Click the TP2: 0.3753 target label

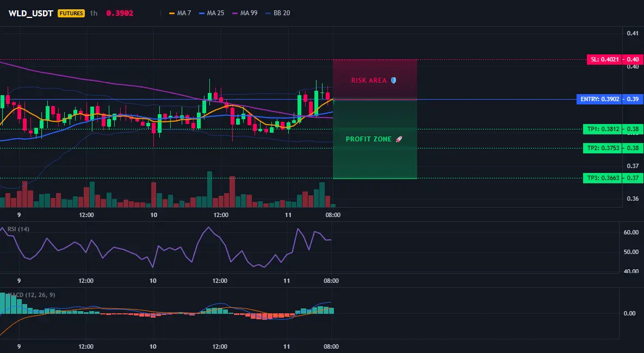[x=603, y=148]
